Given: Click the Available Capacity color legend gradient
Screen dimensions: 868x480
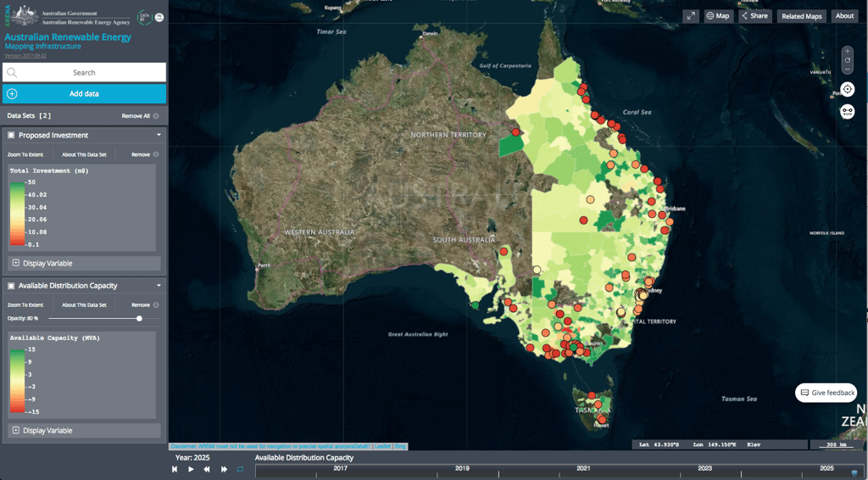Looking at the screenshot, I should [x=18, y=380].
